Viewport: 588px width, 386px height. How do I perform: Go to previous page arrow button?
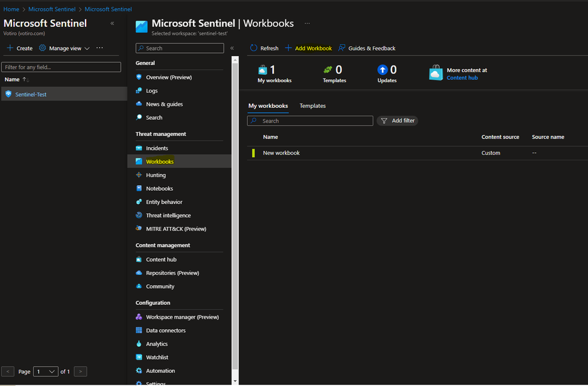point(8,372)
